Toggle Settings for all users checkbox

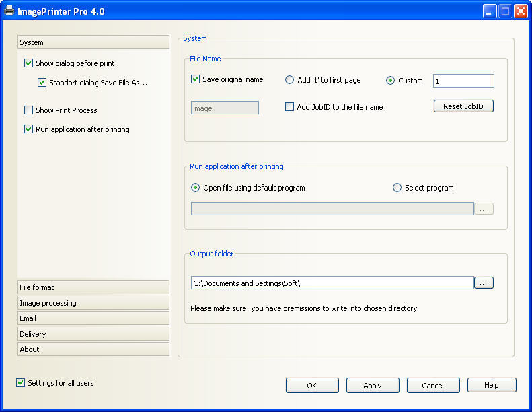click(x=20, y=383)
